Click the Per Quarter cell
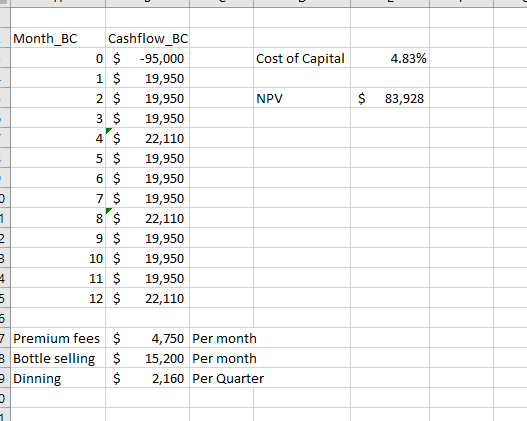The height and width of the screenshot is (421, 527). click(228, 378)
